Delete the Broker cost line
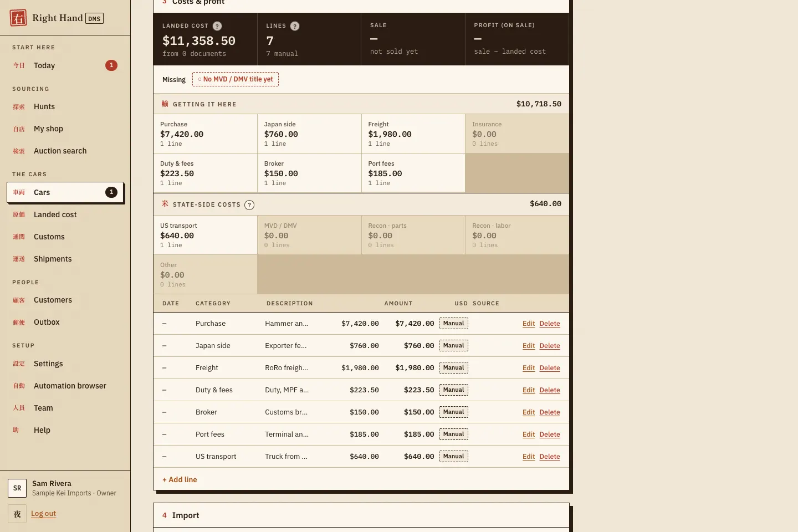The width and height of the screenshot is (798, 532). tap(550, 412)
